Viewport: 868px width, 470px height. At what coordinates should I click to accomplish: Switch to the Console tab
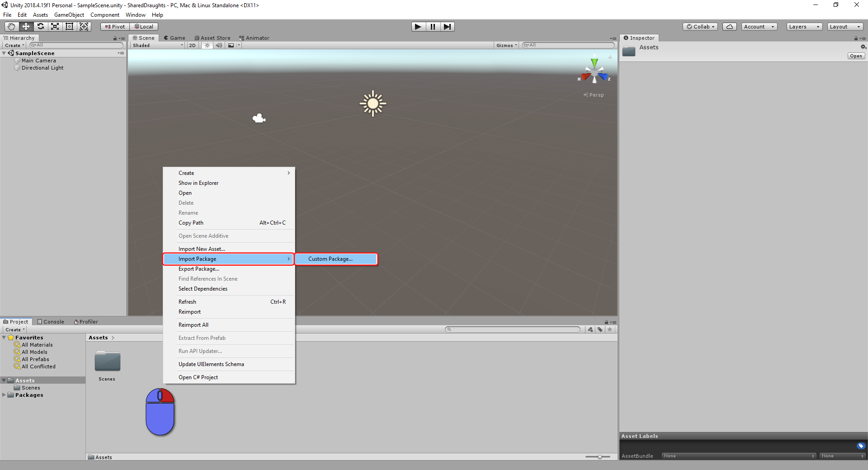click(x=51, y=322)
